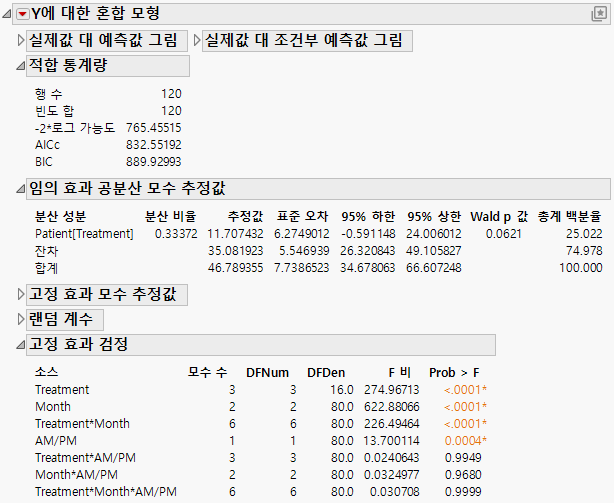Click the F 비 value 622.88066
614x503 pixels.
pyautogui.click(x=392, y=407)
